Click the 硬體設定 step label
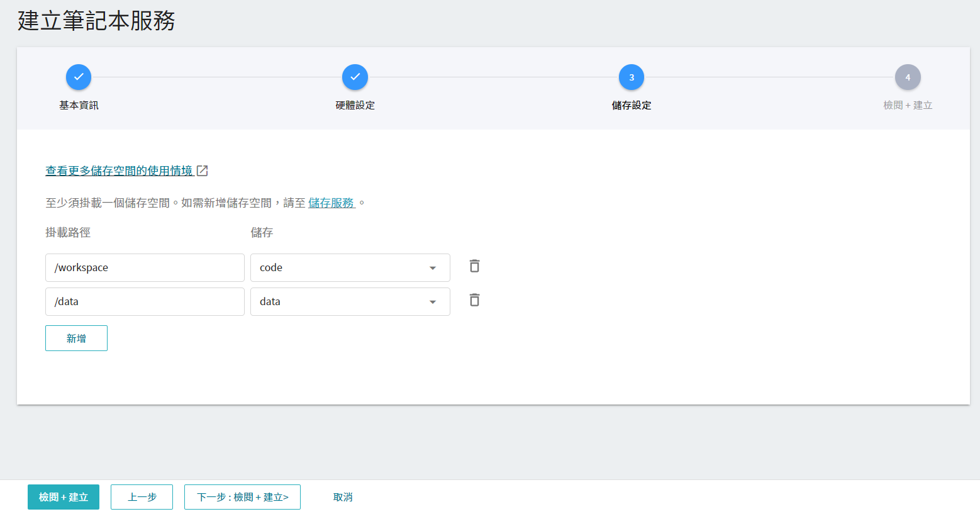 pos(355,105)
